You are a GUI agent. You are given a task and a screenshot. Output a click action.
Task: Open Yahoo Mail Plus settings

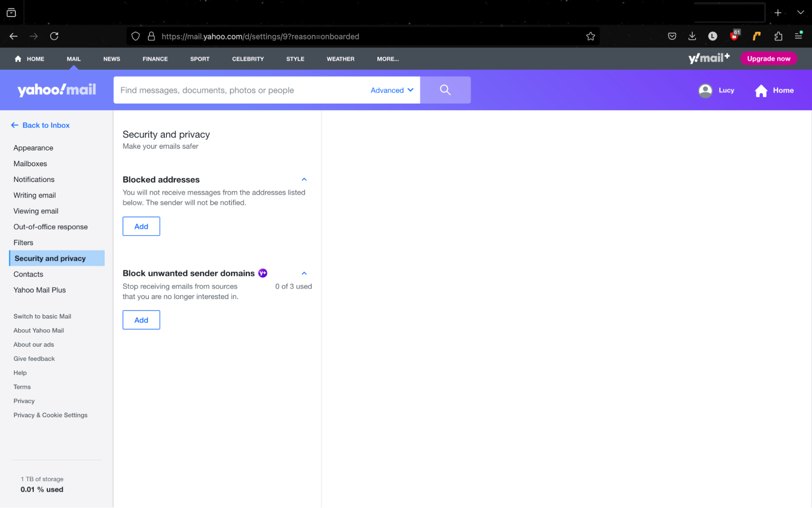(39, 290)
